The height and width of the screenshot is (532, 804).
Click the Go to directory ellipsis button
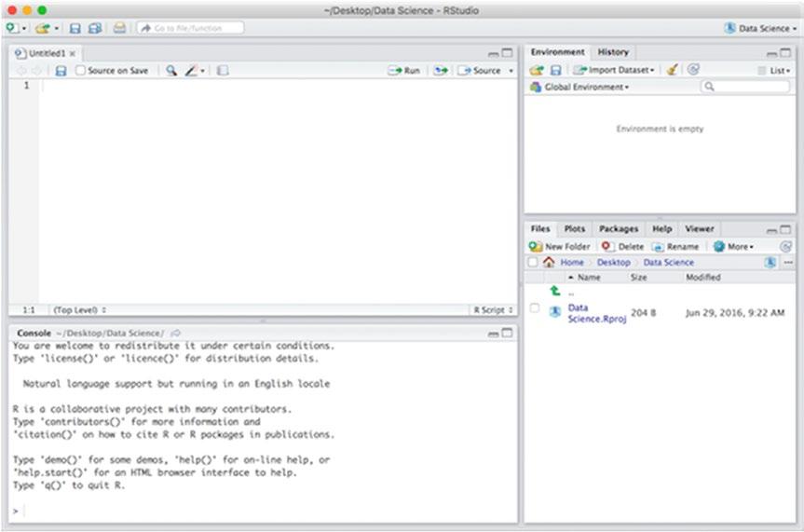tap(788, 263)
